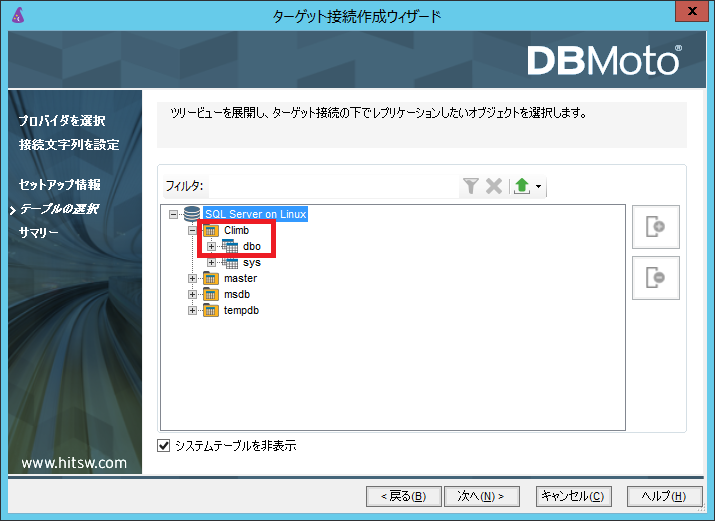Click the green upward arrow icon
The width and height of the screenshot is (715, 521).
coord(522,186)
